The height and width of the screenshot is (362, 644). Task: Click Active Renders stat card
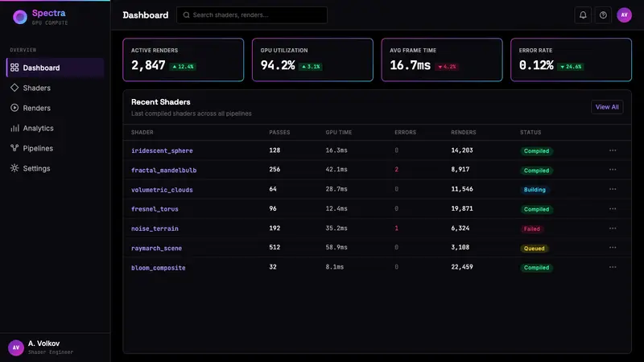184,60
